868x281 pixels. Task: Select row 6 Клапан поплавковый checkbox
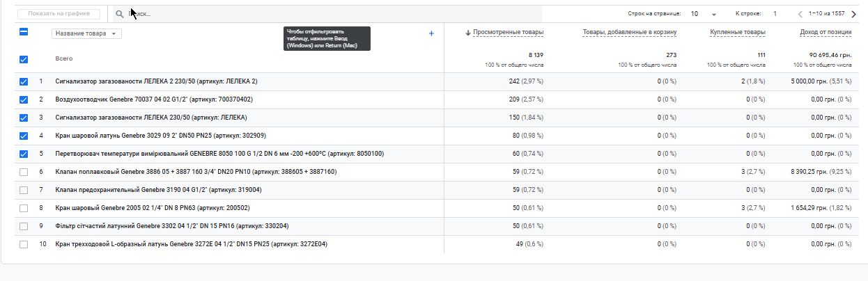[24, 172]
